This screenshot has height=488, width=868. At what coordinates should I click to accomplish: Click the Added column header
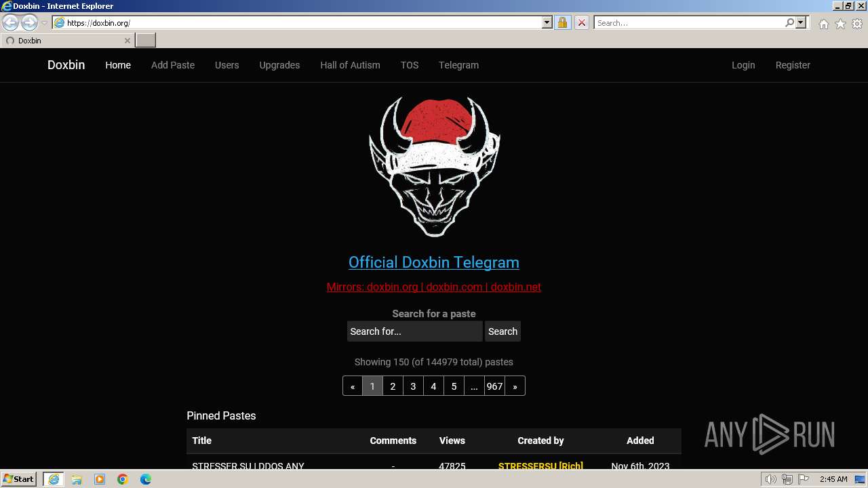pyautogui.click(x=640, y=441)
